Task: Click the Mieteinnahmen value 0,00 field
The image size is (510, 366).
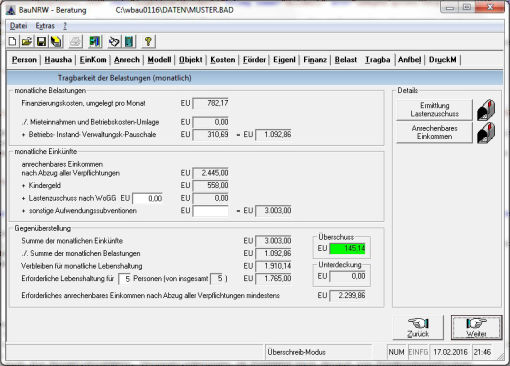Action: [211, 122]
